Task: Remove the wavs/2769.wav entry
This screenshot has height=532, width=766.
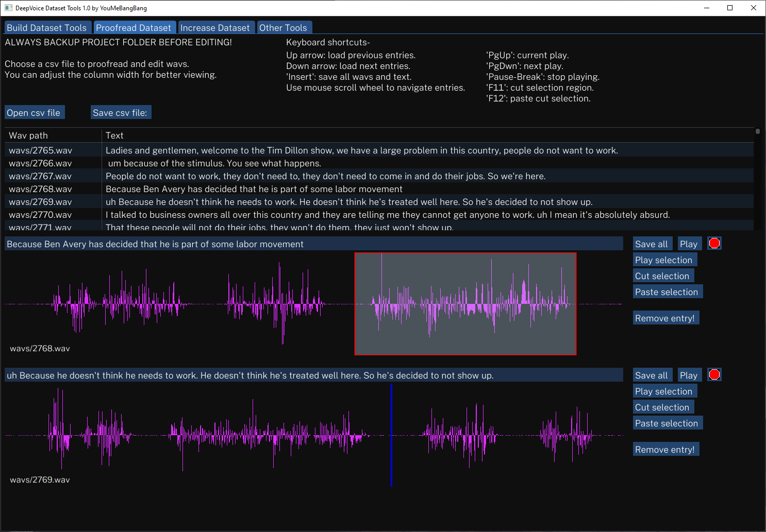Action: tap(665, 449)
